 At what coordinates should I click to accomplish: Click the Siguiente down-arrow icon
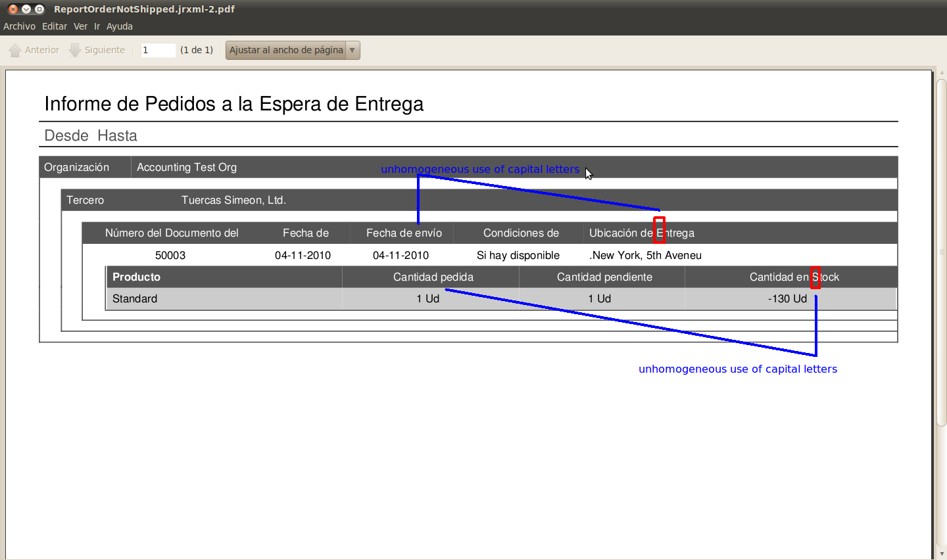(x=75, y=50)
